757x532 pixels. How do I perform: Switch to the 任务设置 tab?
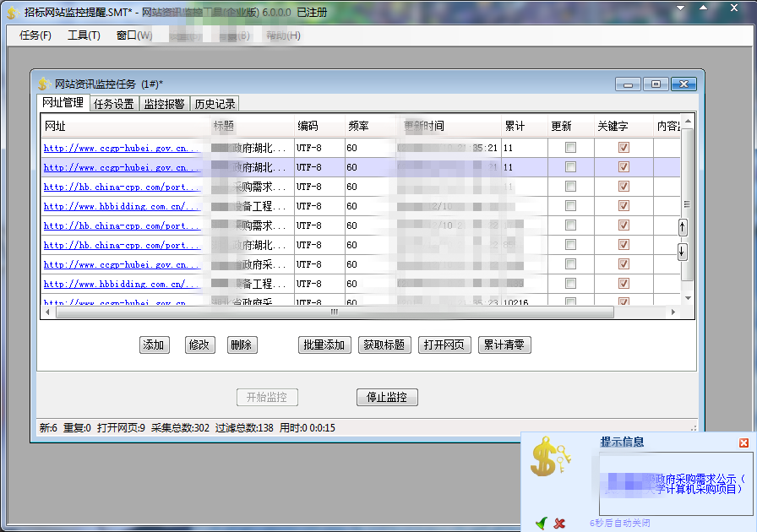pyautogui.click(x=114, y=104)
